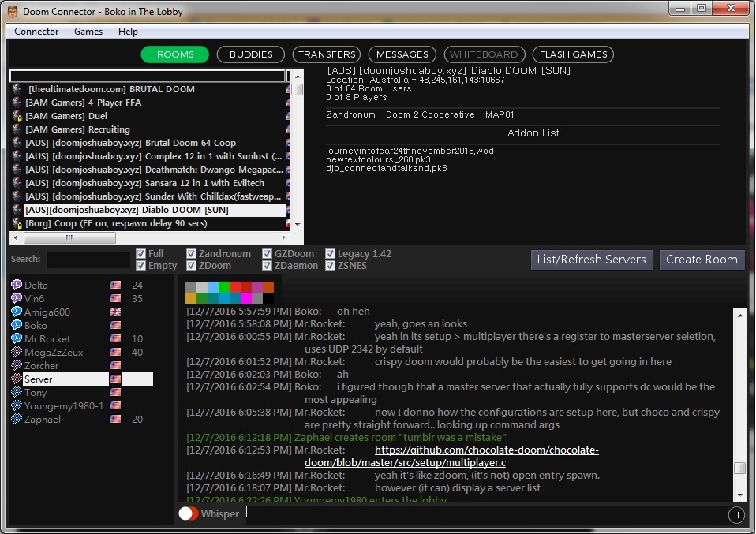Click the Create Room button

pyautogui.click(x=702, y=260)
